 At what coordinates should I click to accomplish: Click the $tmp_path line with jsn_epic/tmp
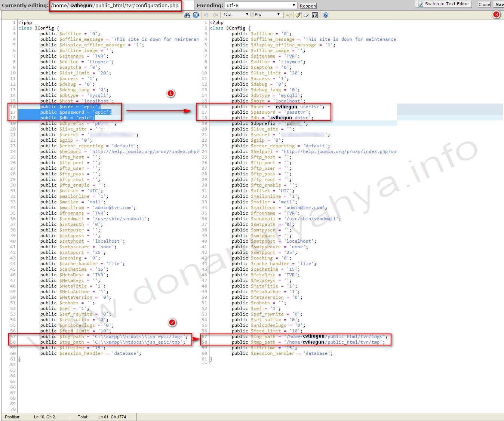[113, 342]
